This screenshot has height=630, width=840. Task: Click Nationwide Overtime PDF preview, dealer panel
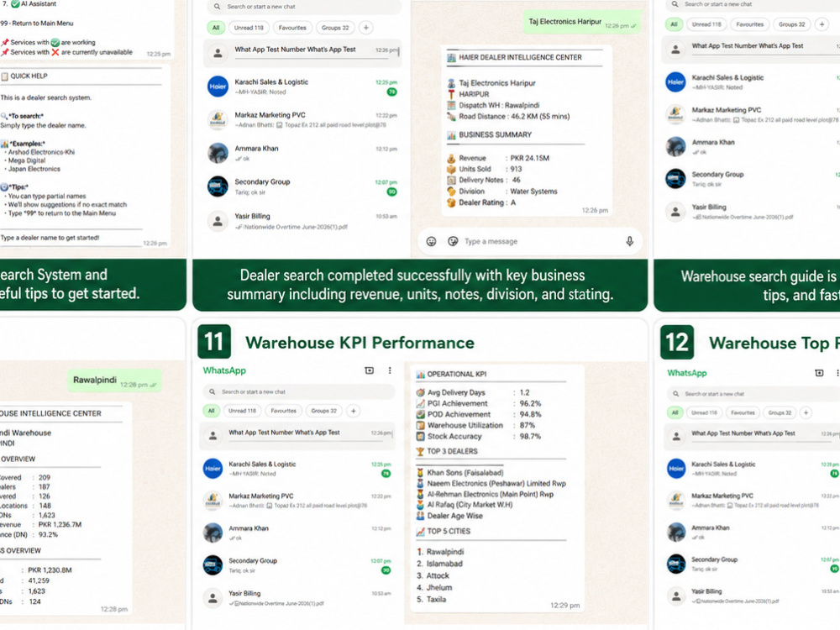(291, 227)
